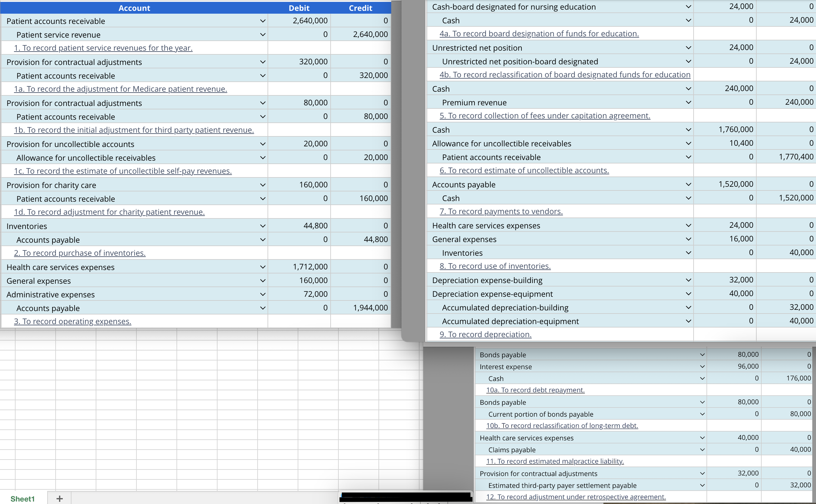Select link about adjustment for charity patient revenue
The width and height of the screenshot is (816, 504).
[x=109, y=212]
